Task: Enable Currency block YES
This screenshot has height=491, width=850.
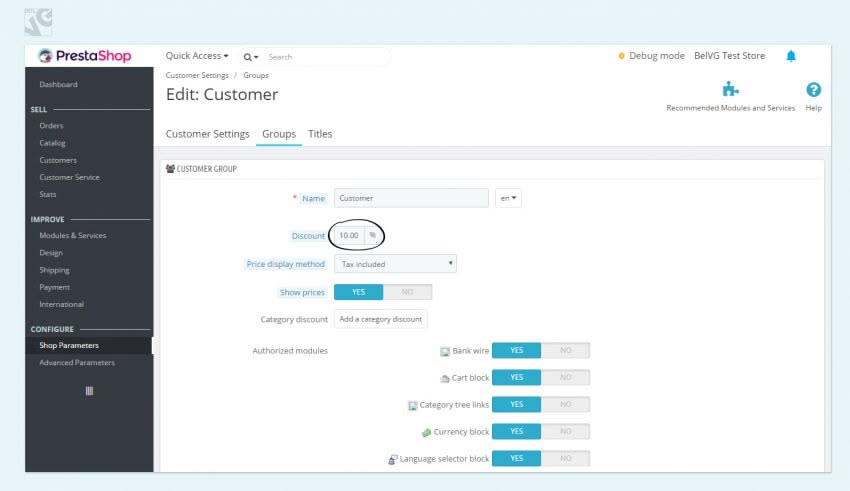Action: click(x=516, y=431)
